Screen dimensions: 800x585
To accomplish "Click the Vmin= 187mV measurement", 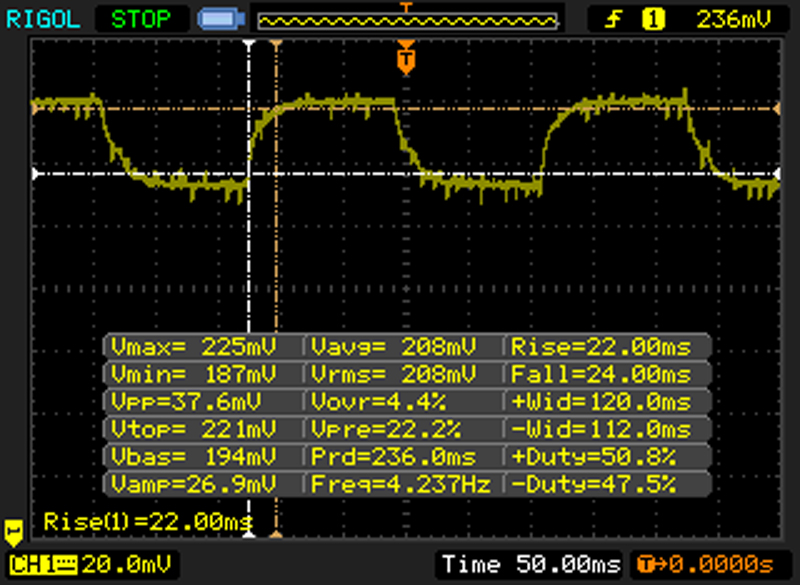I will (x=193, y=375).
